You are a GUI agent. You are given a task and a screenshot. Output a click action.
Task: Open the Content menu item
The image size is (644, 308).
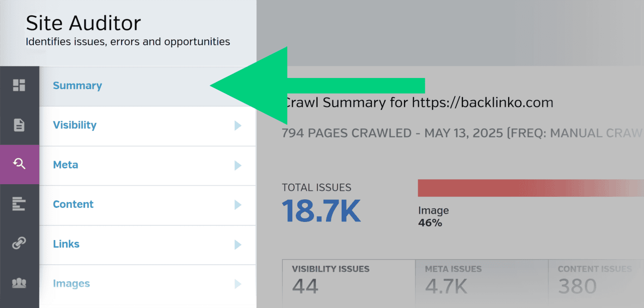(73, 204)
